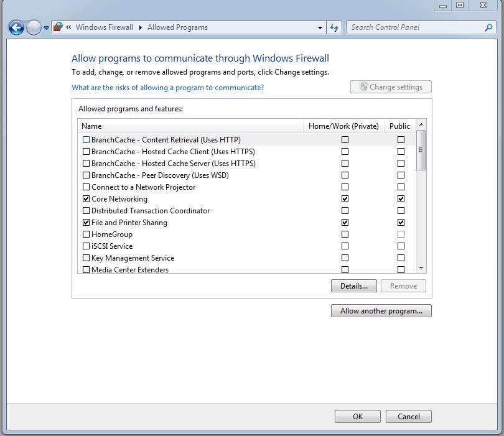The height and width of the screenshot is (436, 504).
Task: Click the programs list scrollbar thumb
Action: pos(421,150)
